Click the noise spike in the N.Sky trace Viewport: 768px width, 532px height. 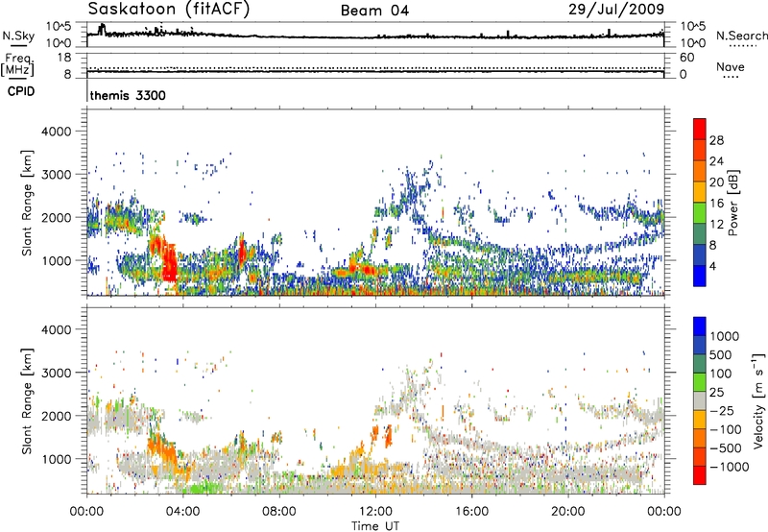point(102,29)
